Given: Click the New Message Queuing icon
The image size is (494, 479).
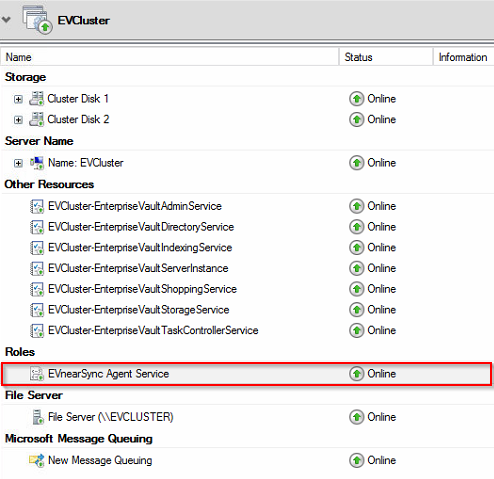Looking at the screenshot, I should click(37, 460).
